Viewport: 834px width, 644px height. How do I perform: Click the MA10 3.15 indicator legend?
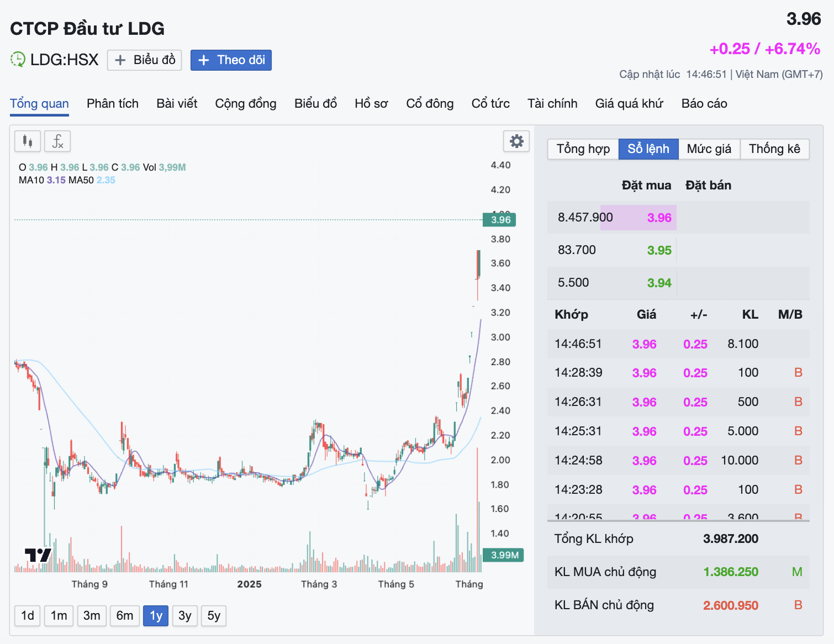click(42, 180)
